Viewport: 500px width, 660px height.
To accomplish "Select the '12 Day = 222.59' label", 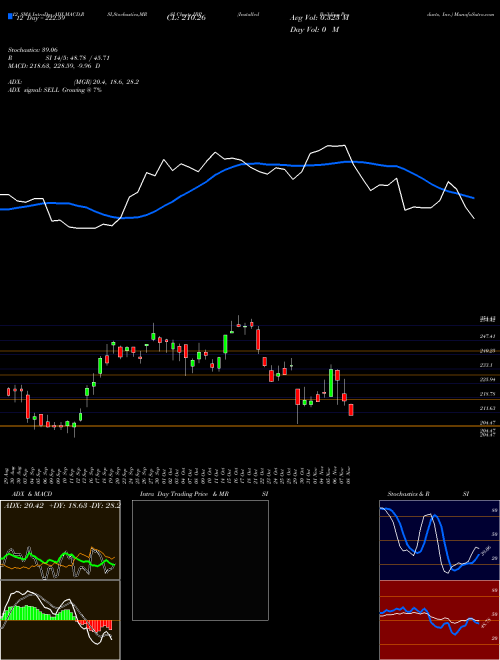I will point(39,19).
